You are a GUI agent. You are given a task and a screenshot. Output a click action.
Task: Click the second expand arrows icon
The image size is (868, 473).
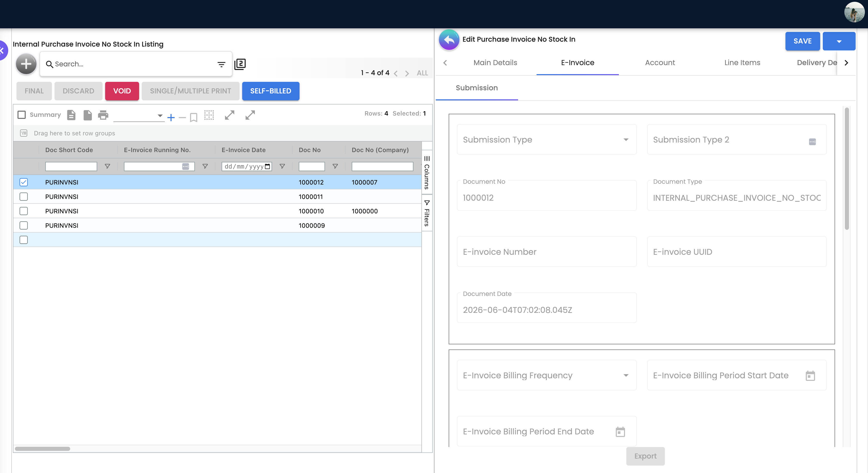point(250,115)
